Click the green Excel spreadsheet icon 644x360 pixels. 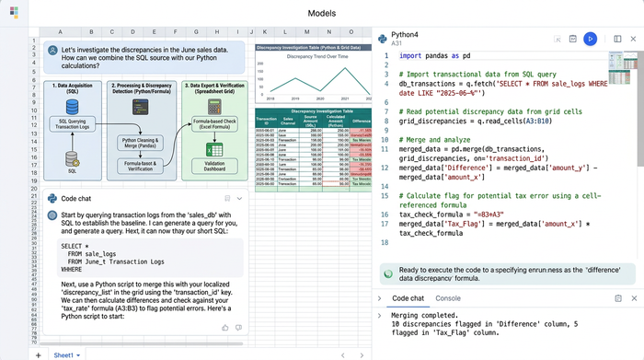[x=214, y=149]
